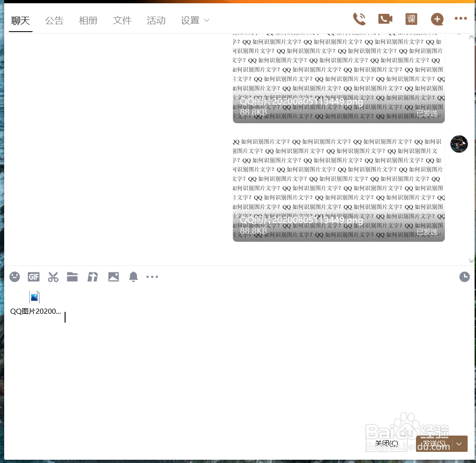
Task: Open the GIF panel
Action: point(33,277)
